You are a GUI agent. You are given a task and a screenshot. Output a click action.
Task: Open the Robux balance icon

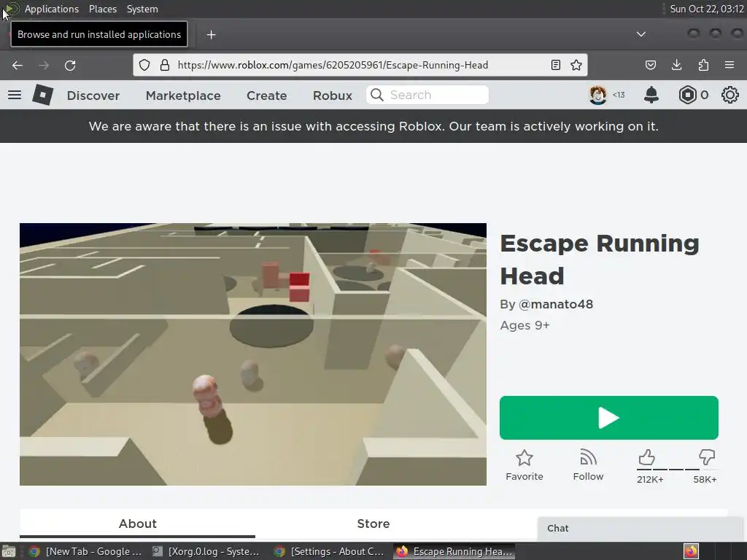(x=687, y=95)
